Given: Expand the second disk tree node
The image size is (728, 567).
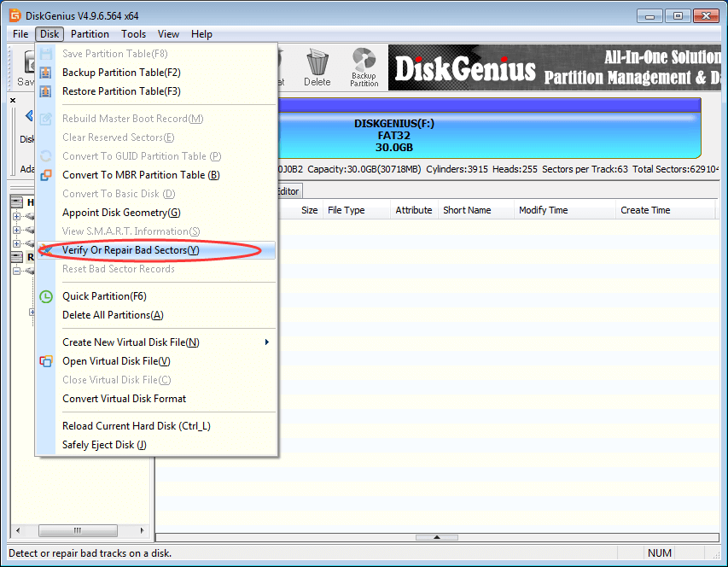Looking at the screenshot, I should click(17, 230).
